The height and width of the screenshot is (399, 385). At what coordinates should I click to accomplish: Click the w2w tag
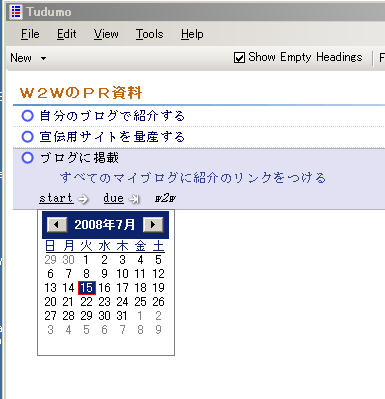(x=165, y=199)
